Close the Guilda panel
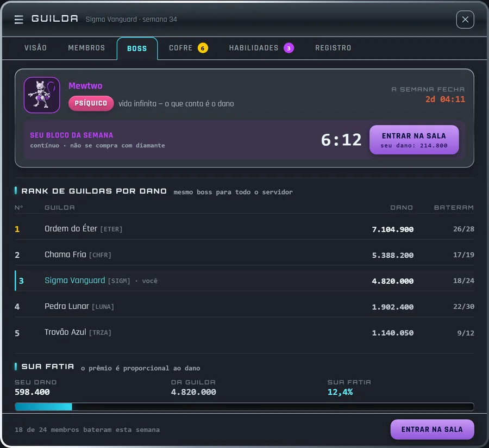 tap(465, 20)
